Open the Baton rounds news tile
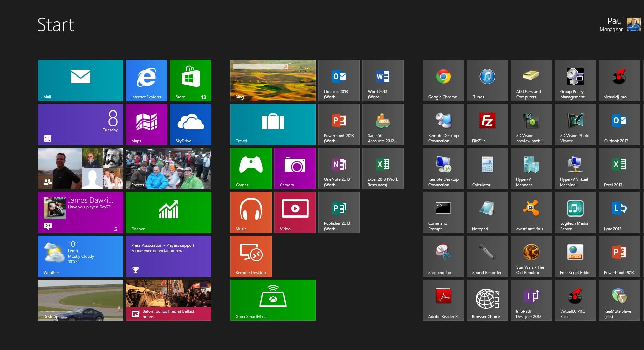 coord(169,300)
